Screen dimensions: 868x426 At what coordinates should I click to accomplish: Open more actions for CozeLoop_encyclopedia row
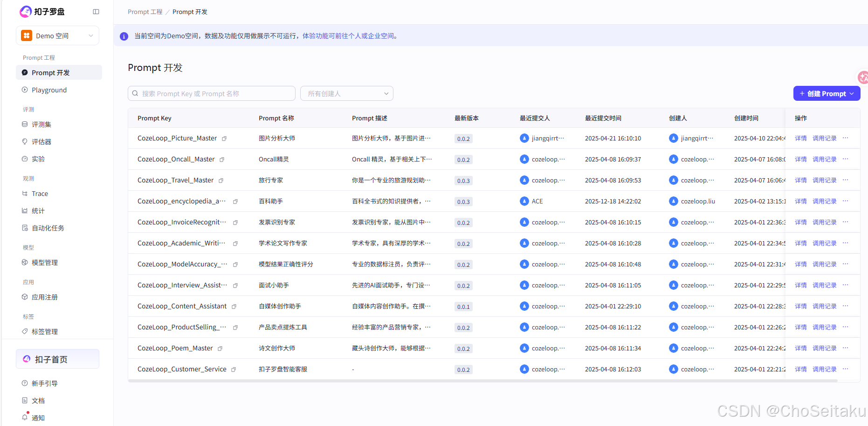tap(846, 201)
